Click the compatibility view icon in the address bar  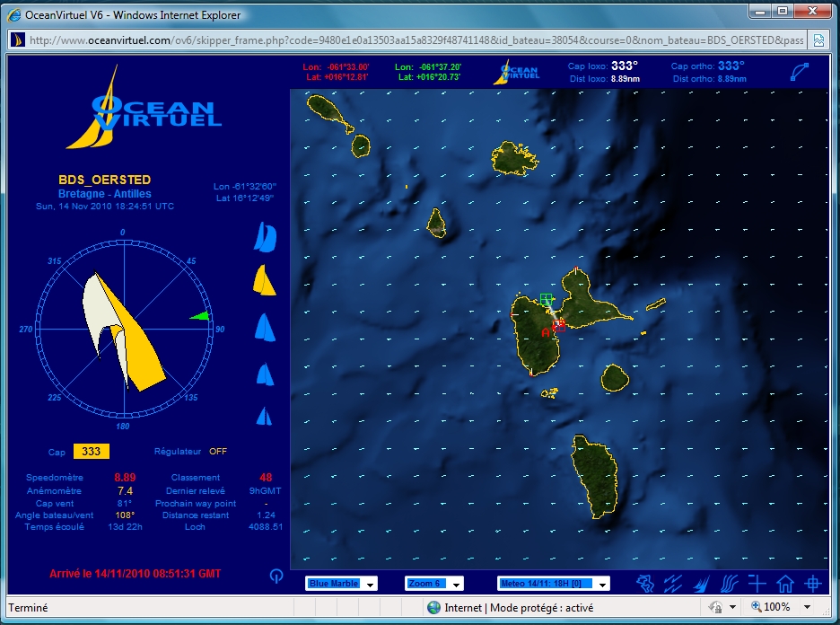818,40
